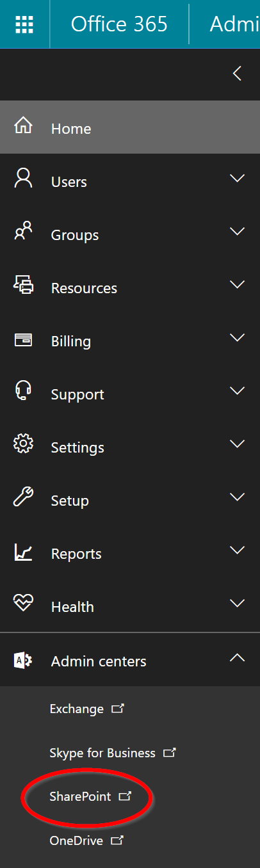Image resolution: width=260 pixels, height=868 pixels.
Task: Collapse the navigation pane arrow
Action: (x=237, y=74)
